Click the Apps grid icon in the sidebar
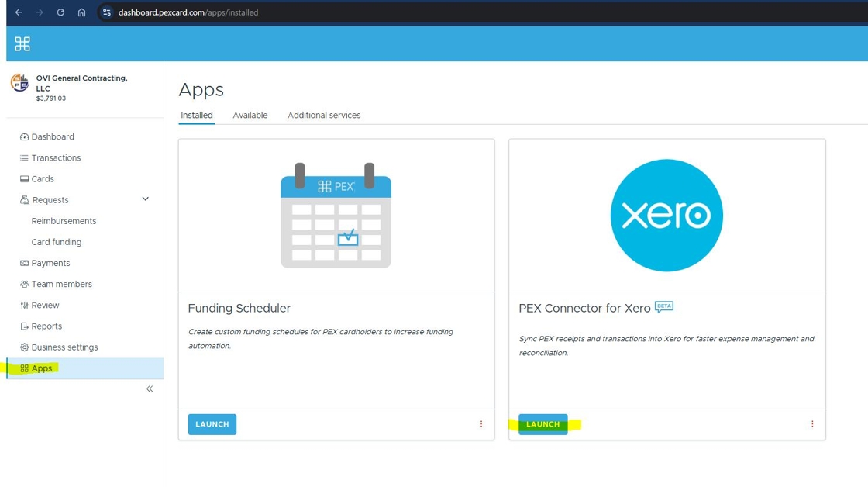The height and width of the screenshot is (487, 868). (24, 368)
